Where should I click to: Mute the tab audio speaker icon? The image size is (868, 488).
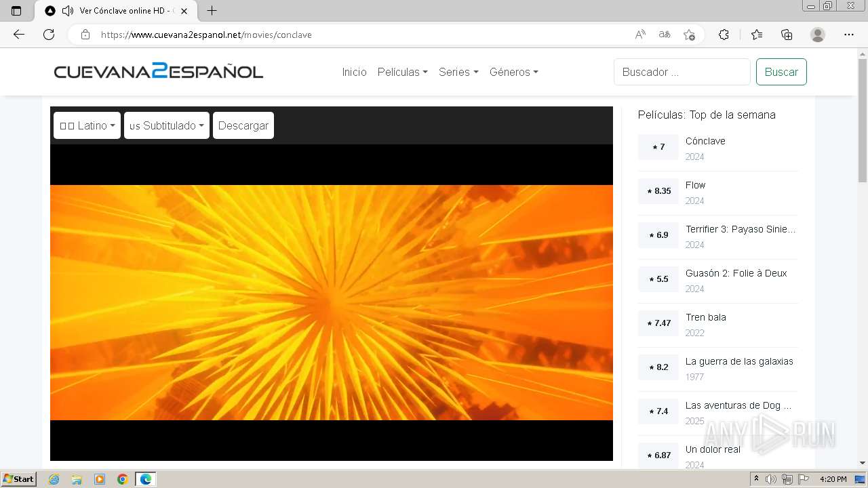[x=67, y=11]
